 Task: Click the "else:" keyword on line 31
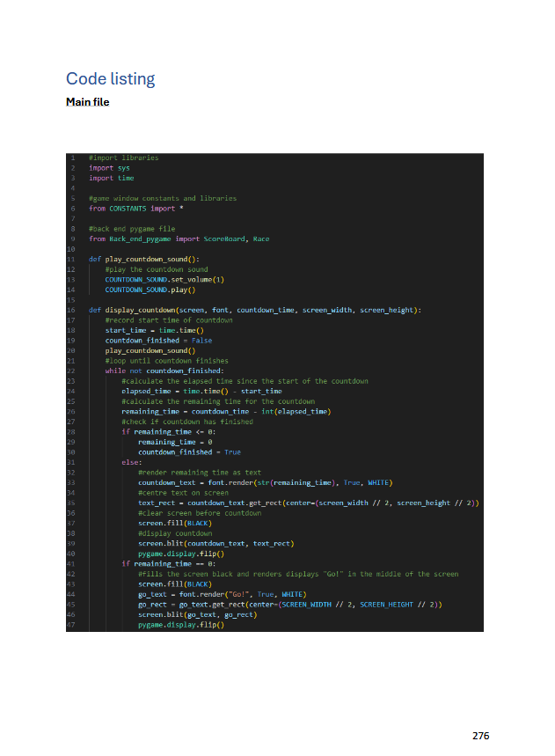pos(131,462)
